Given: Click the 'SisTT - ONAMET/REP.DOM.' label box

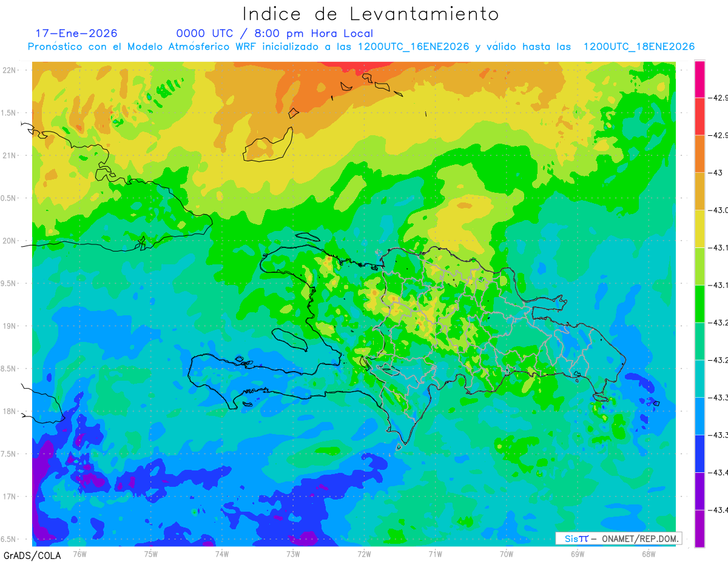Looking at the screenshot, I should click(x=619, y=538).
